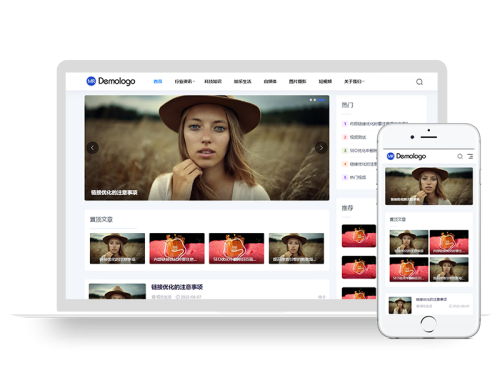Screen dimensions: 500x376
Task: Open the third navigation menu item
Action: point(213,81)
